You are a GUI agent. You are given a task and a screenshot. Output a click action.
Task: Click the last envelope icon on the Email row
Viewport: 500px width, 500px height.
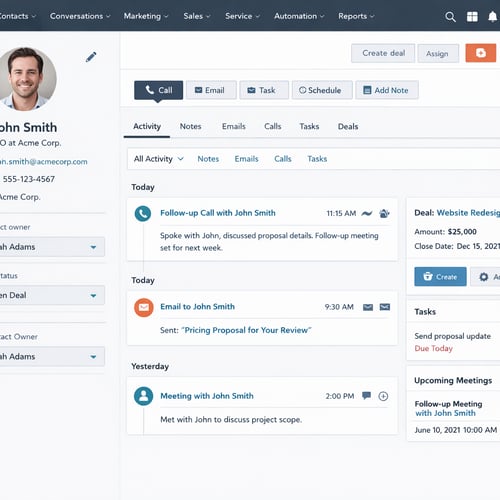(385, 307)
